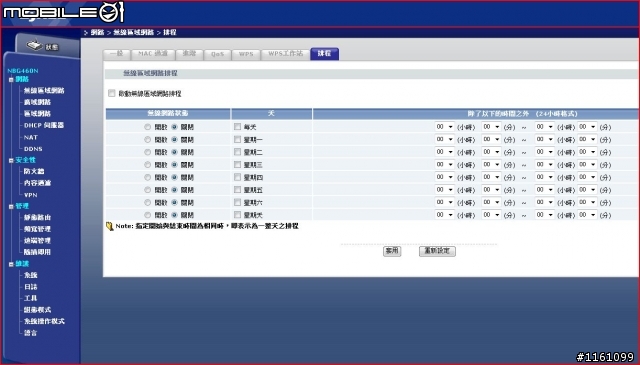Tick the 星期三 checkbox
Viewport: 640px width, 365px height.
(238, 165)
